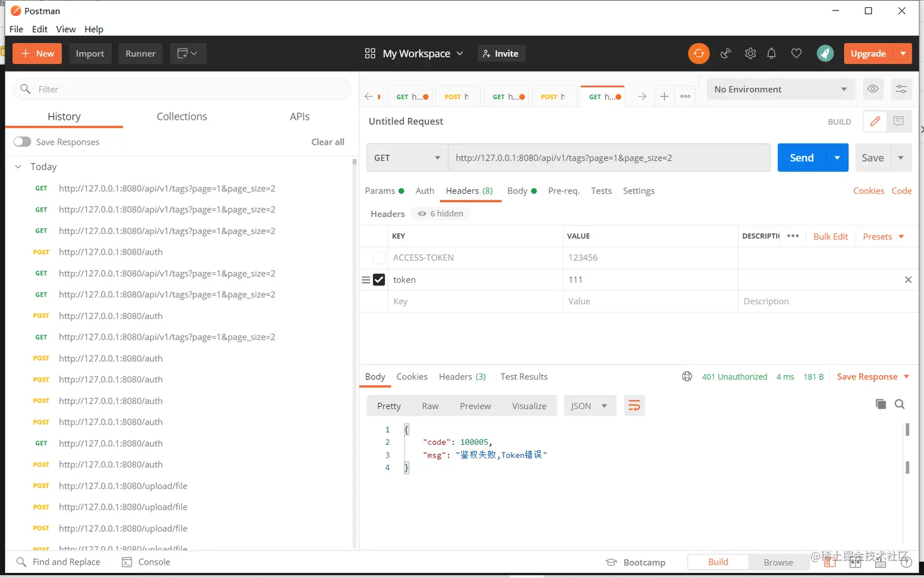Open the Cookies link
The image size is (924, 578).
(868, 191)
